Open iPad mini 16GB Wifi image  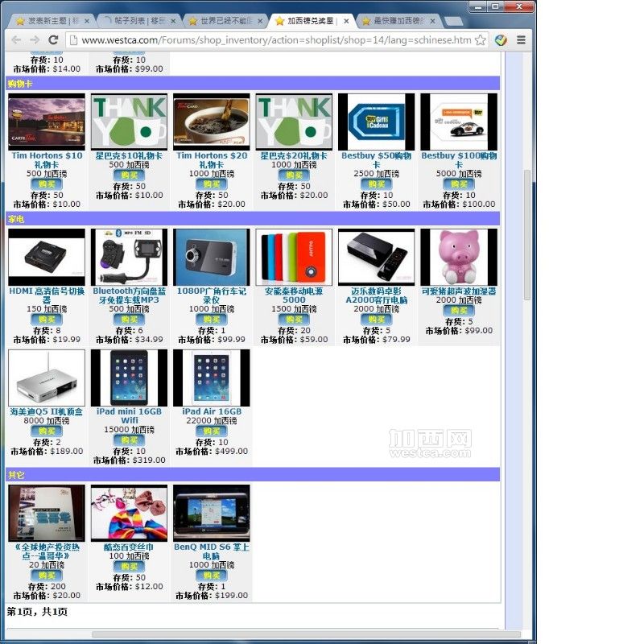130,378
